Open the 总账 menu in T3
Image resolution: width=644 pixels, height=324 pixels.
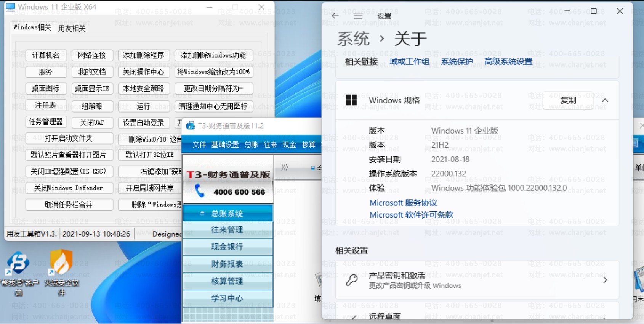click(x=252, y=144)
